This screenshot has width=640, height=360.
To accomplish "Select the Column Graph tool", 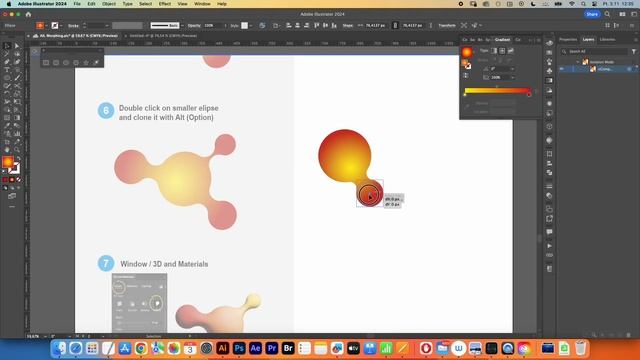I will (17, 133).
